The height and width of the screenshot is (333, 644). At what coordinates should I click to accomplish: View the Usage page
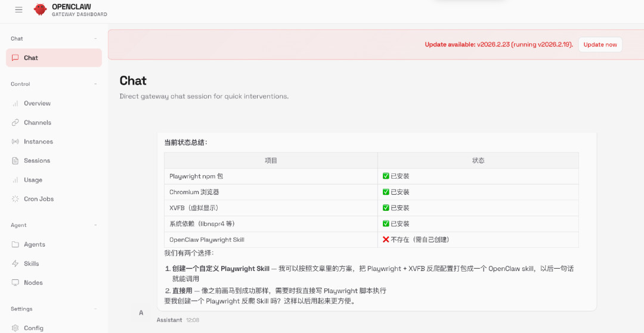pos(54,180)
